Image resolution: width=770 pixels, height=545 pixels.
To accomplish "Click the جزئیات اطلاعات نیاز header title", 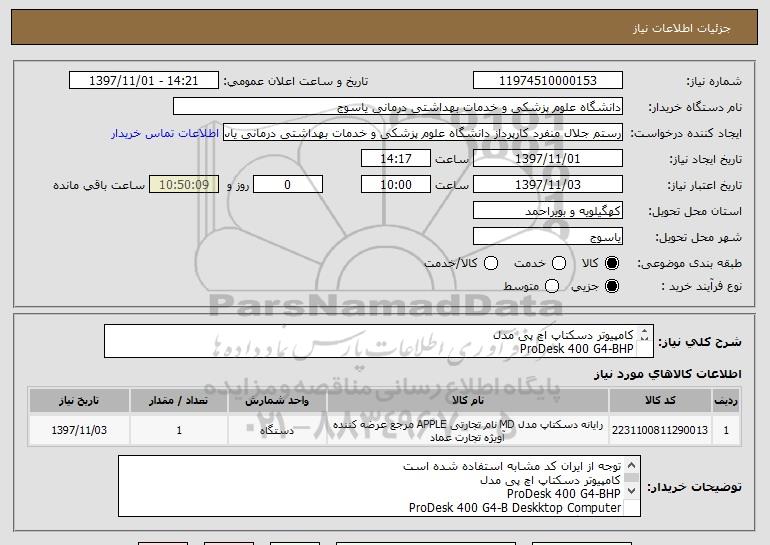I will pyautogui.click(x=682, y=28).
